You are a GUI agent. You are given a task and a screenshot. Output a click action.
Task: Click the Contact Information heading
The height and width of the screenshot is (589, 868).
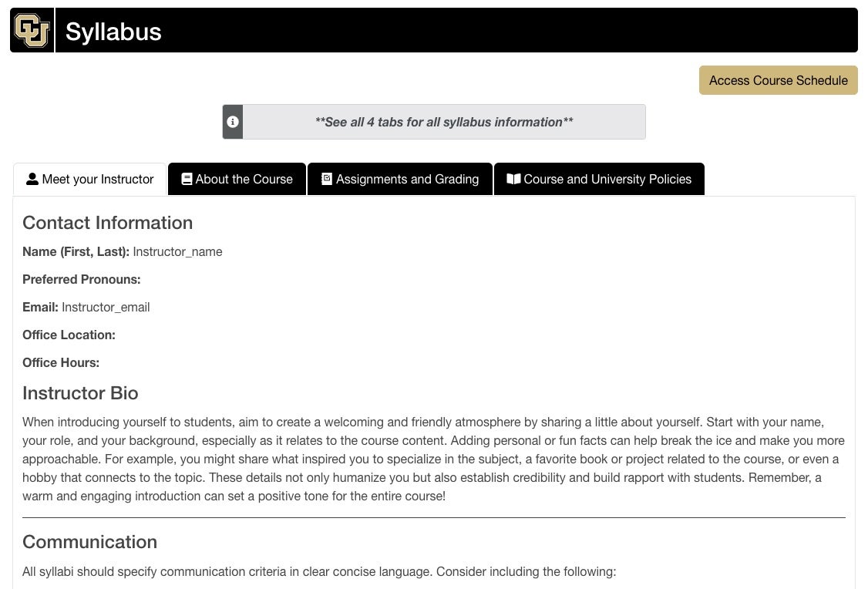coord(107,223)
